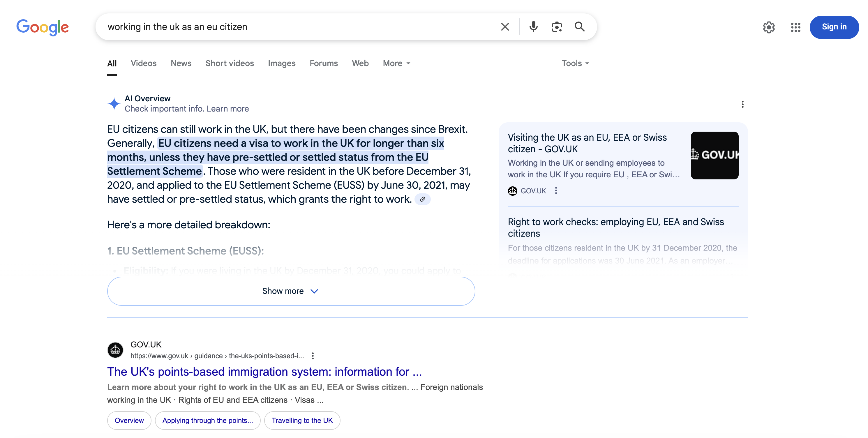Open the Short videos tab
The image size is (868, 438).
pos(230,63)
